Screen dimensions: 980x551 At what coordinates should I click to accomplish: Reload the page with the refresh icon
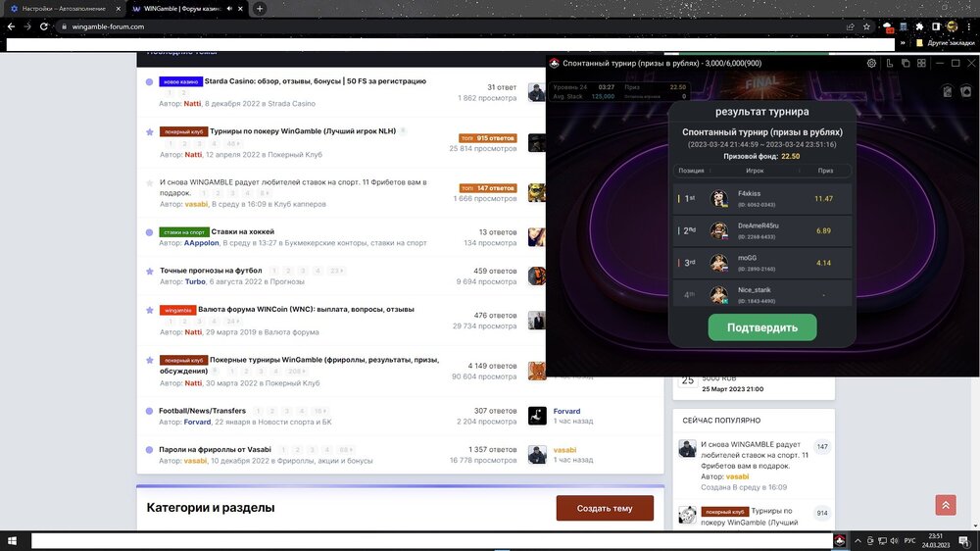coord(44,26)
